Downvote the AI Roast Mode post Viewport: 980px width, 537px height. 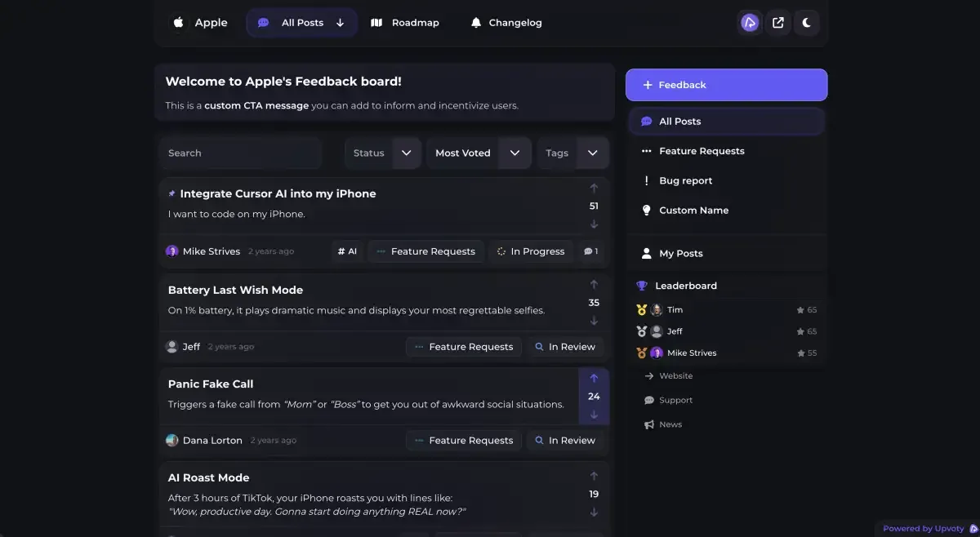(594, 512)
